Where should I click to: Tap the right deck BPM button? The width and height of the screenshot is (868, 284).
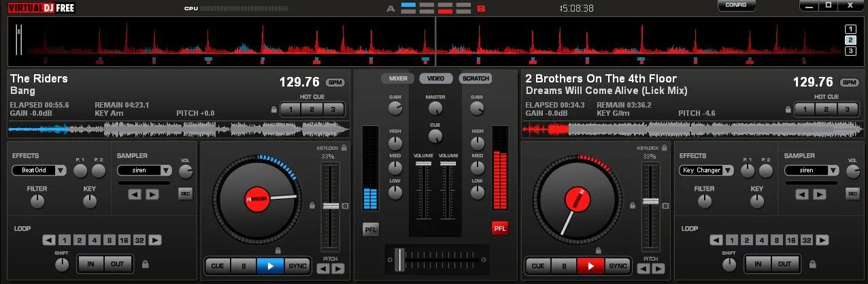[x=850, y=82]
